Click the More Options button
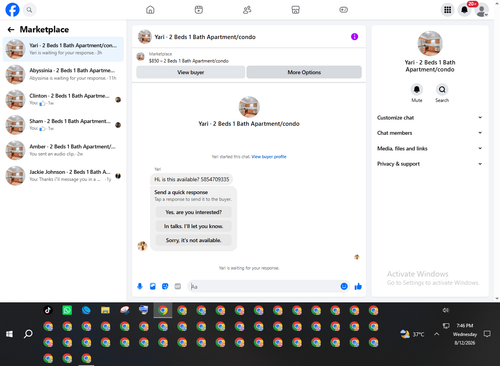This screenshot has height=366, width=500. pos(304,72)
